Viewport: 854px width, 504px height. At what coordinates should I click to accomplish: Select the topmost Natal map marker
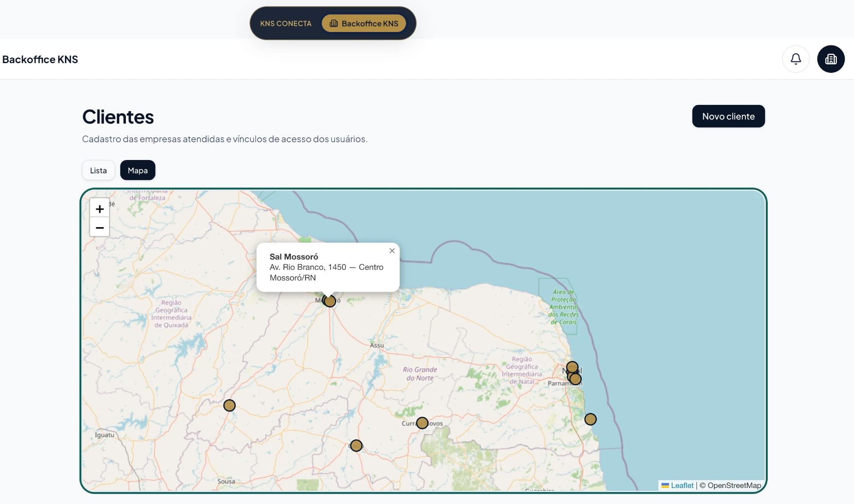pyautogui.click(x=572, y=367)
